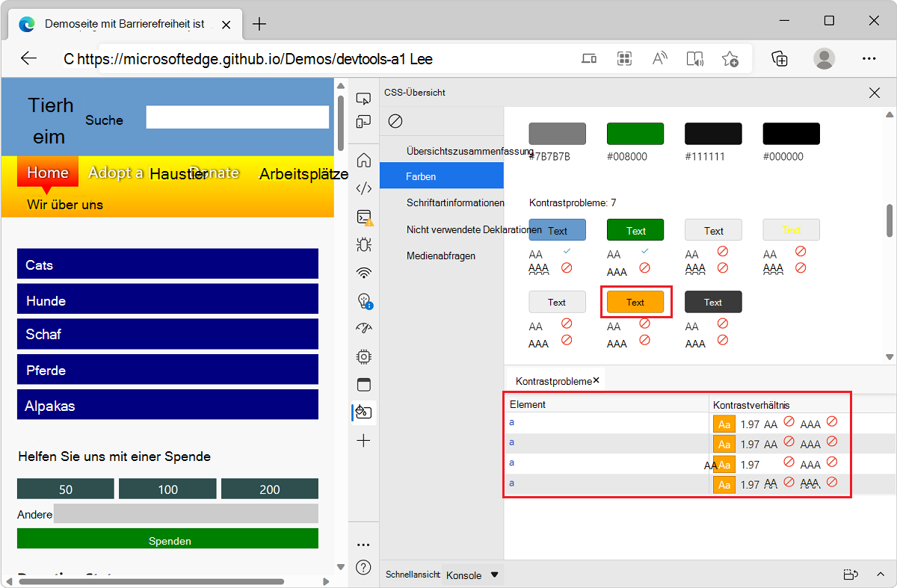
Task: Click the Suche input field
Action: click(237, 117)
